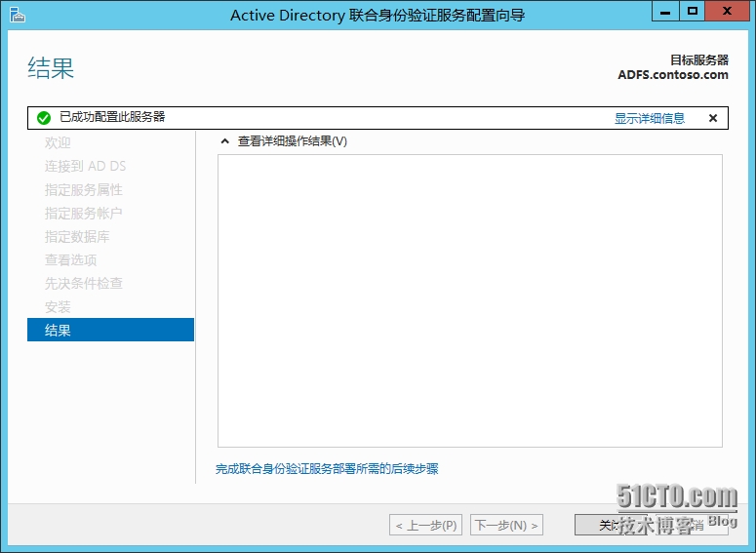Select the 欢迎 step in sidebar
The height and width of the screenshot is (553, 756).
point(58,142)
